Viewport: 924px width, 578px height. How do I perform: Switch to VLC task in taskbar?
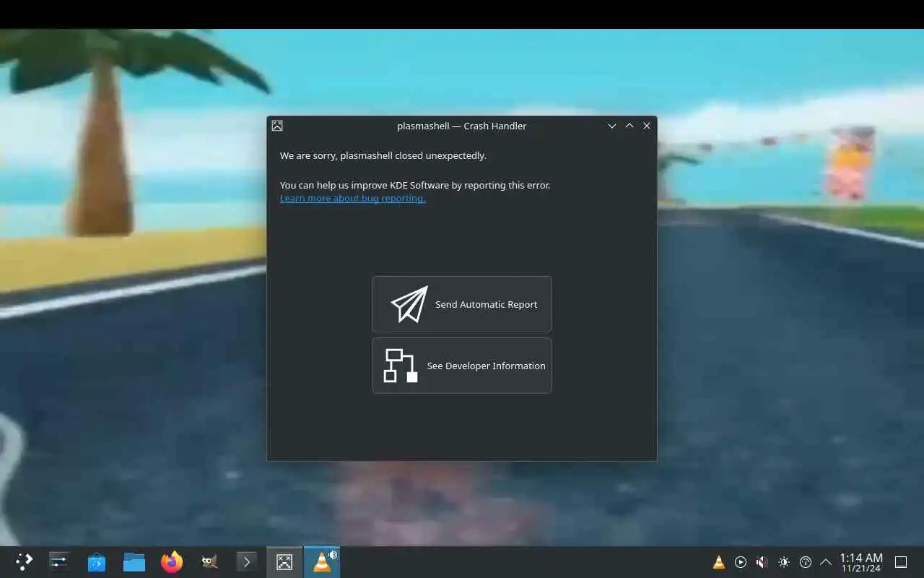[322, 561]
